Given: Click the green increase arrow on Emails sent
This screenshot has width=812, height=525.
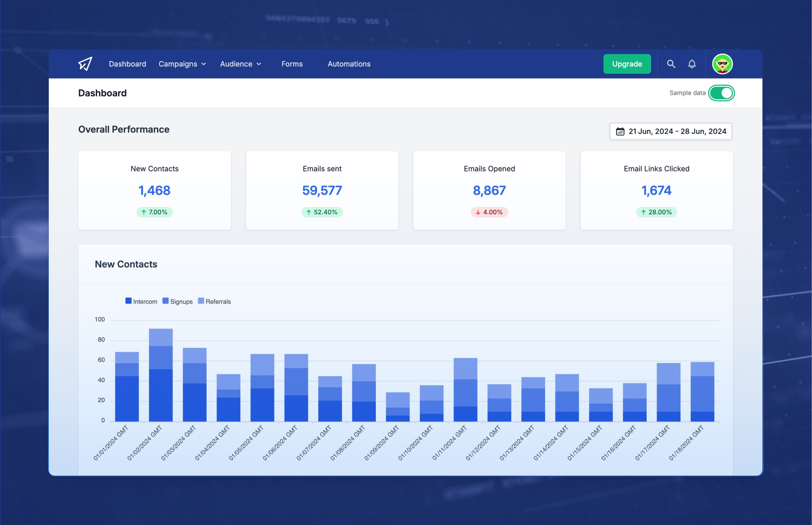Looking at the screenshot, I should [308, 212].
